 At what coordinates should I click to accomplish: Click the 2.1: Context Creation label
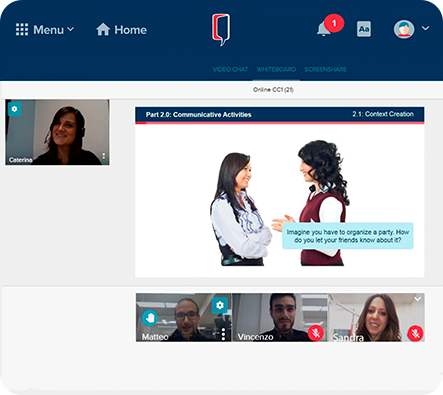click(x=383, y=114)
